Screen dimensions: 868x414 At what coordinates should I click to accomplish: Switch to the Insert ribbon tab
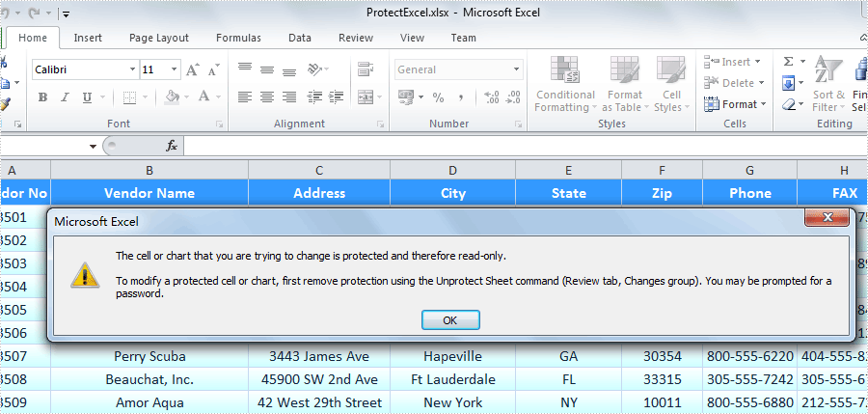click(x=88, y=39)
